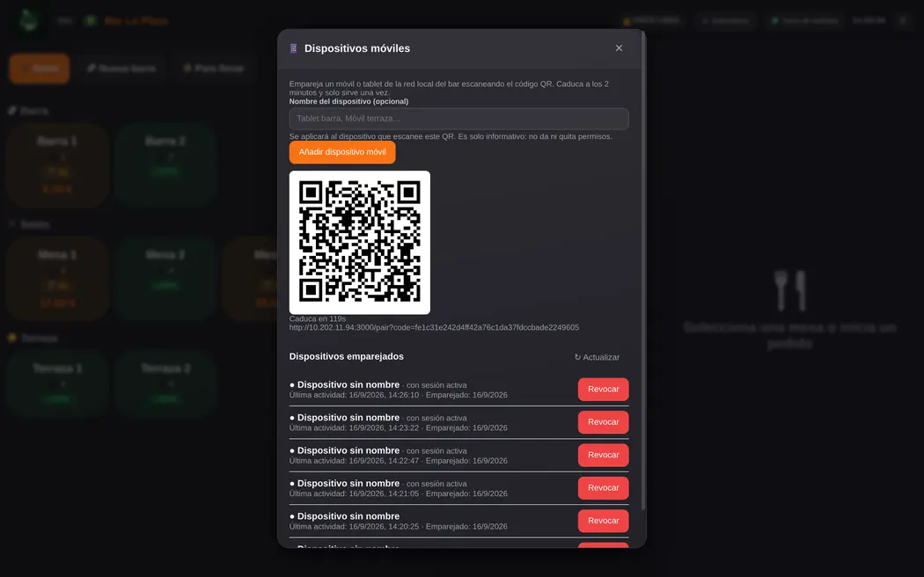Viewport: 924px width, 577px height.
Task: Select the pairing URL text with code
Action: point(434,327)
